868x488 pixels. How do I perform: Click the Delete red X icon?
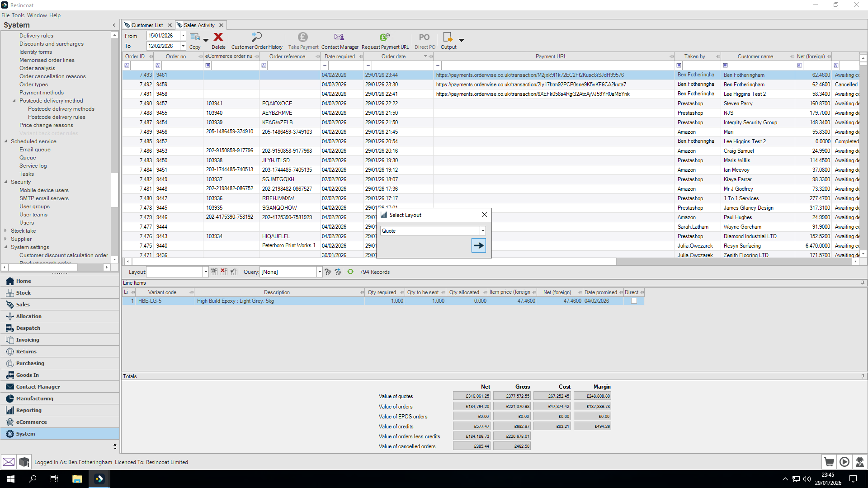tap(218, 37)
